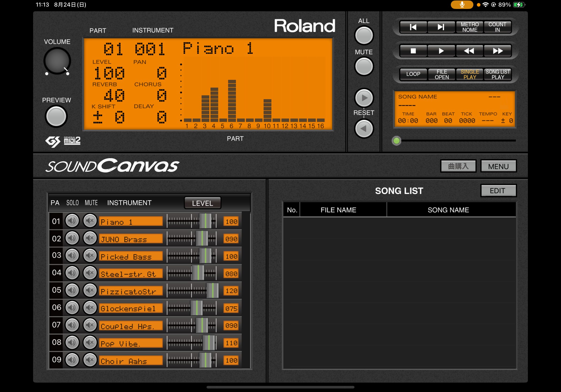Screen dimensions: 561x392
Task: Click the FILE NAME column header
Action: coord(338,210)
